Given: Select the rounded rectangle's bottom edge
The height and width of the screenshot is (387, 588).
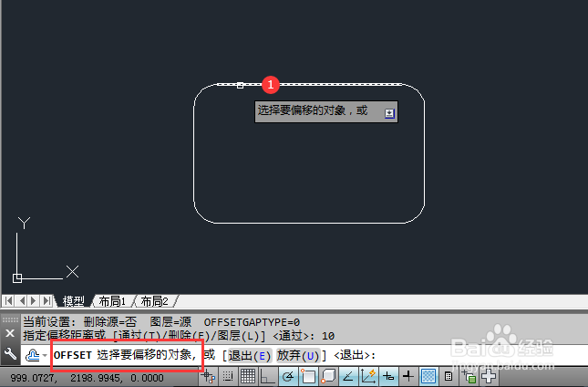Looking at the screenshot, I should (x=309, y=224).
